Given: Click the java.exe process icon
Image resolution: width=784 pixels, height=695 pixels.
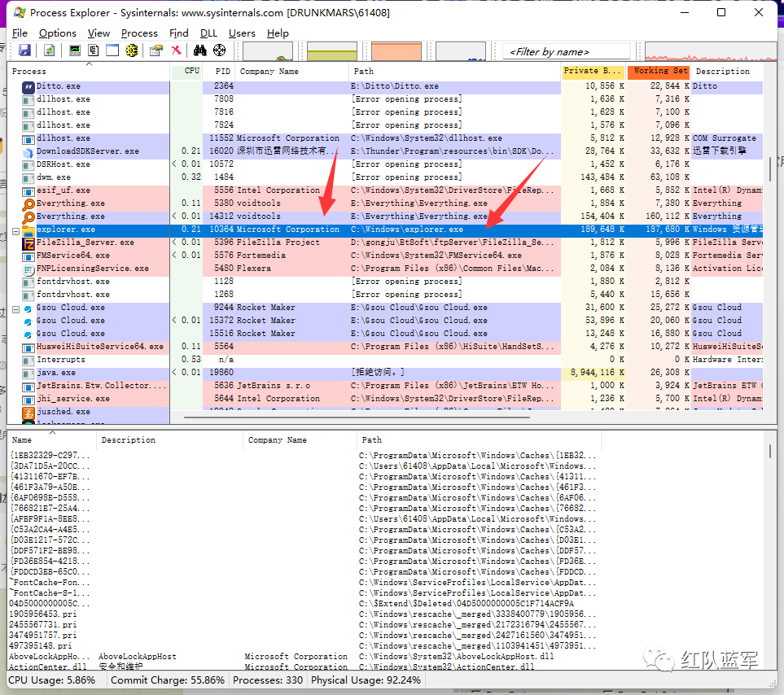Looking at the screenshot, I should [x=28, y=374].
